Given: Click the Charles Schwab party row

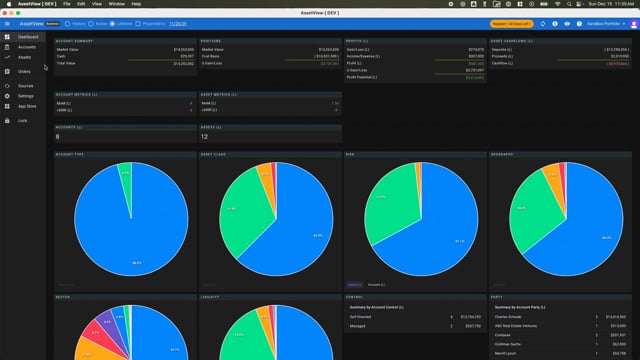Looking at the screenshot, I should 560,317.
